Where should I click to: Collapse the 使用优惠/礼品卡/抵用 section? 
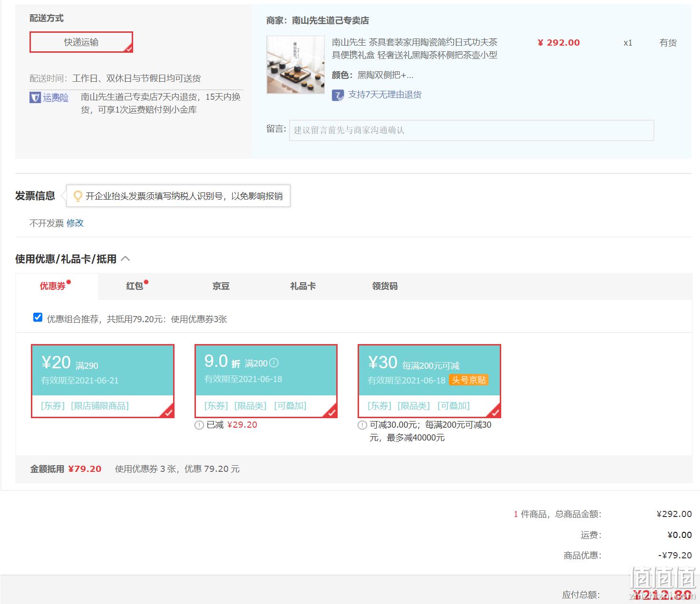(x=126, y=259)
